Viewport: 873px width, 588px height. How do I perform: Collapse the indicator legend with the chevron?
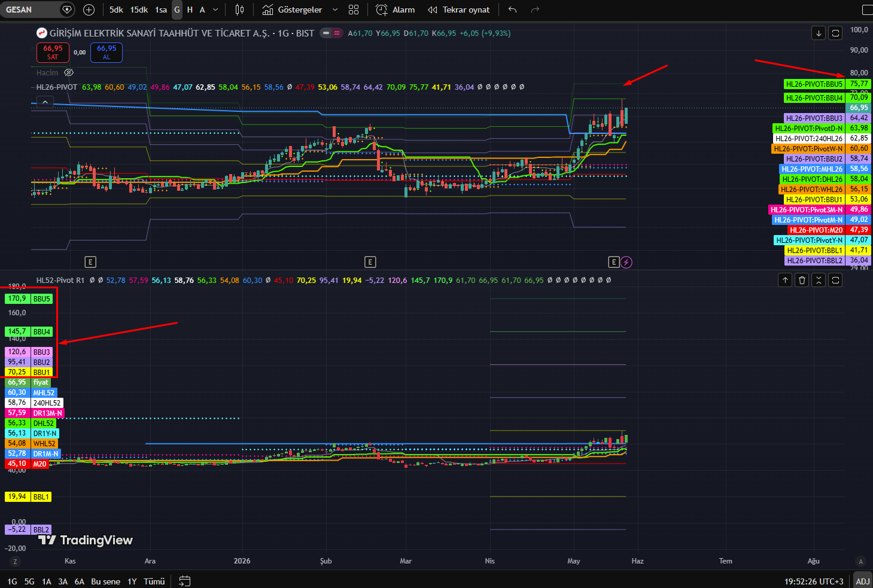pos(45,102)
